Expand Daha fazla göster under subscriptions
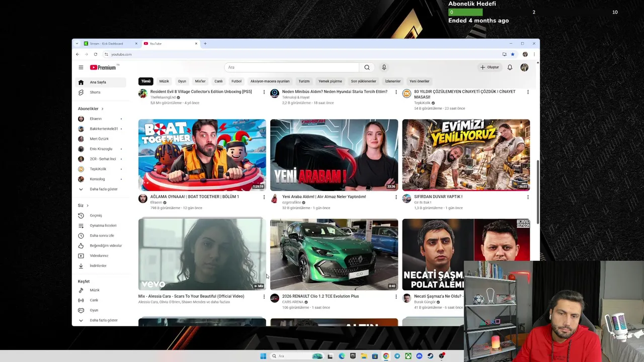644x362 pixels. pos(104,189)
